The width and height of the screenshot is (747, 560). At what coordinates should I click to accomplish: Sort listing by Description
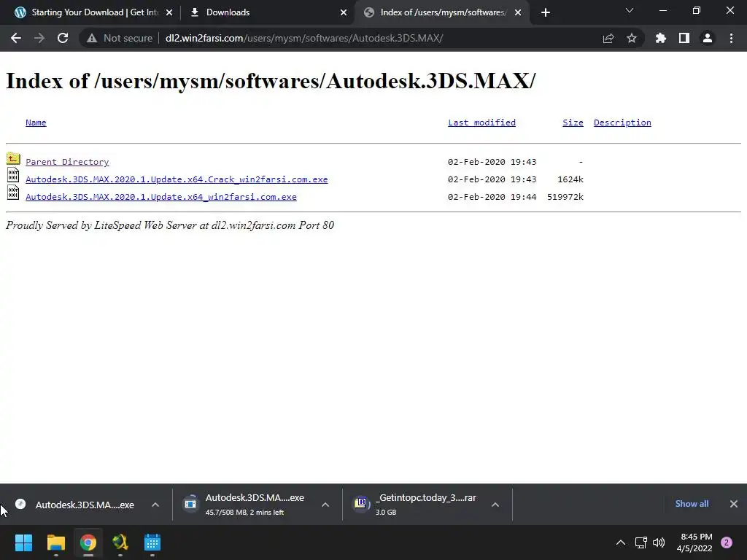point(622,122)
